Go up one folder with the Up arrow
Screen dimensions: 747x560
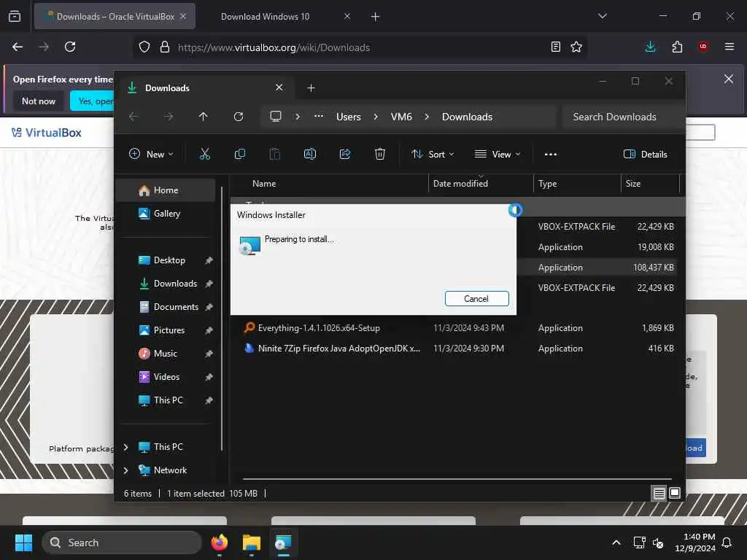pyautogui.click(x=204, y=117)
